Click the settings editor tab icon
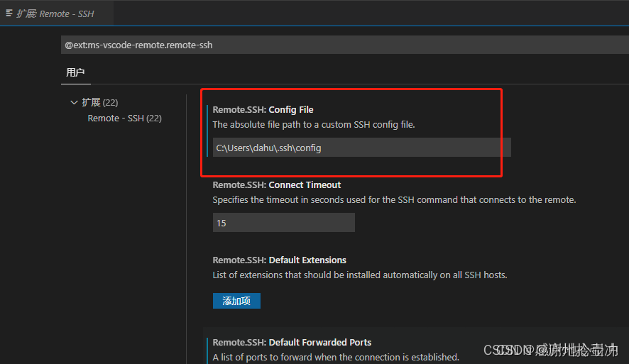Image resolution: width=629 pixels, height=364 pixels. (9, 13)
